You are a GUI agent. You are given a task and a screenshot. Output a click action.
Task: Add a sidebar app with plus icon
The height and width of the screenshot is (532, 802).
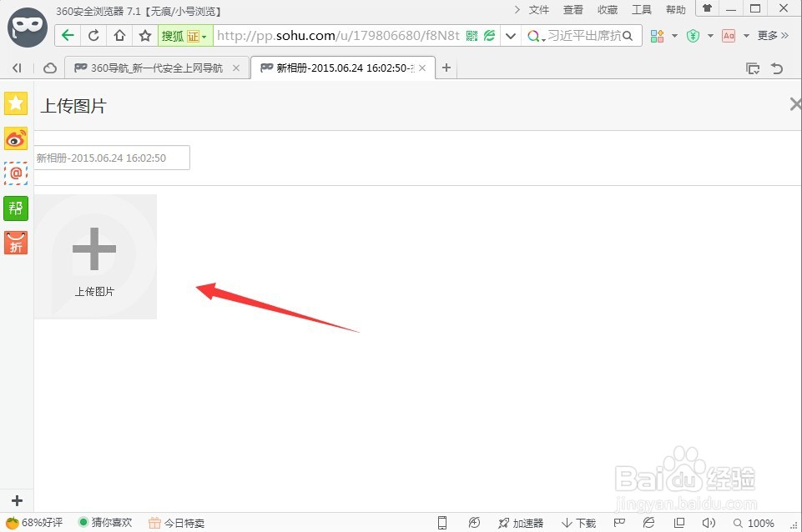tap(17, 500)
